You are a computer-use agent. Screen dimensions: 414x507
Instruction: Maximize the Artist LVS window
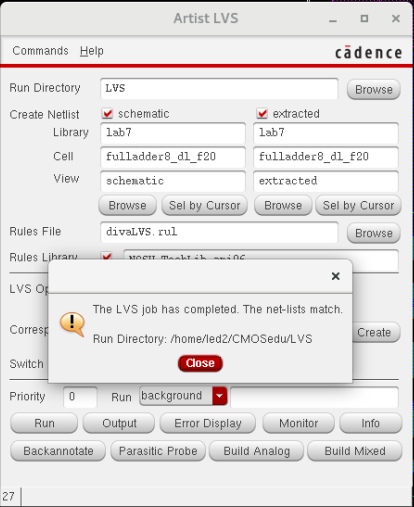click(364, 18)
